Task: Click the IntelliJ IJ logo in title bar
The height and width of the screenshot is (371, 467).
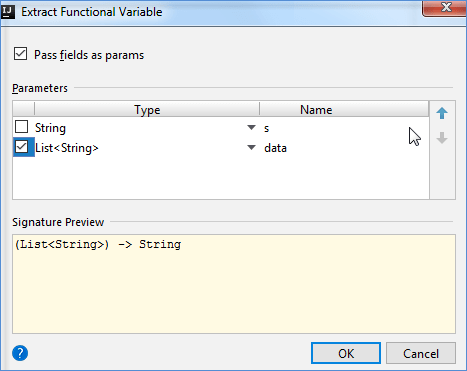Action: coord(7,12)
